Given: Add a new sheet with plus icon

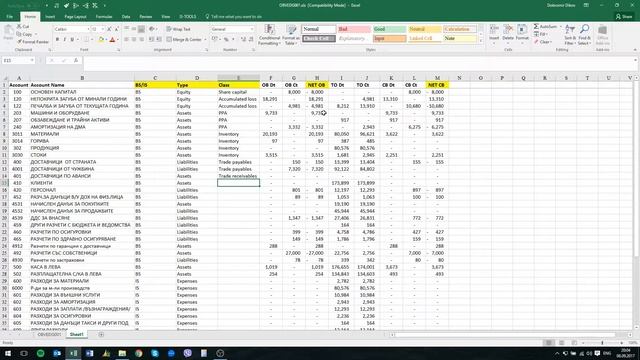Looking at the screenshot, I should pyautogui.click(x=101, y=335).
